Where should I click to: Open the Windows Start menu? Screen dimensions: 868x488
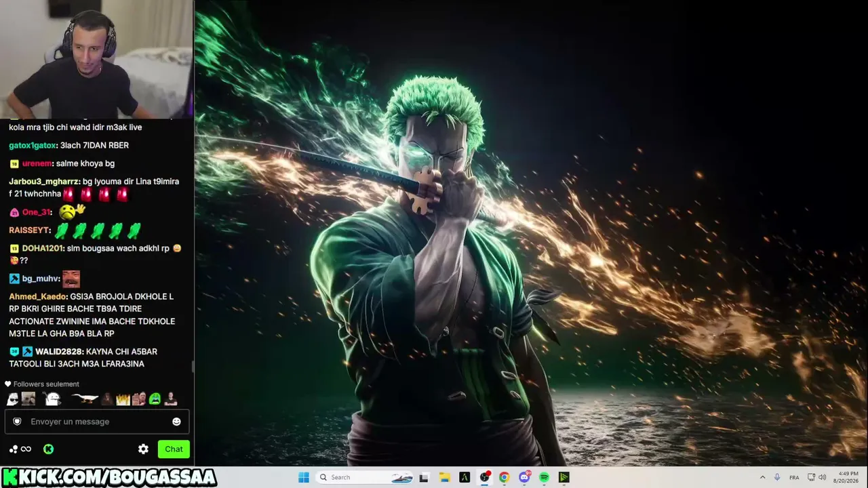(303, 477)
